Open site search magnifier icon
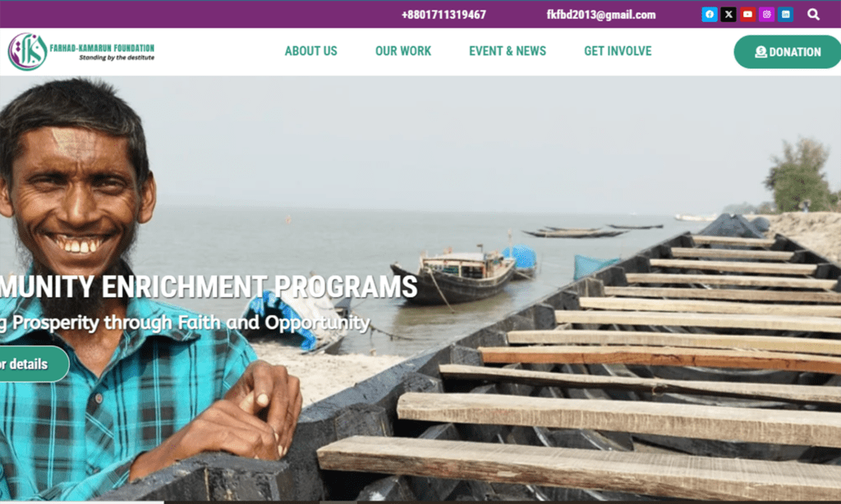This screenshot has height=504, width=841. click(x=814, y=15)
